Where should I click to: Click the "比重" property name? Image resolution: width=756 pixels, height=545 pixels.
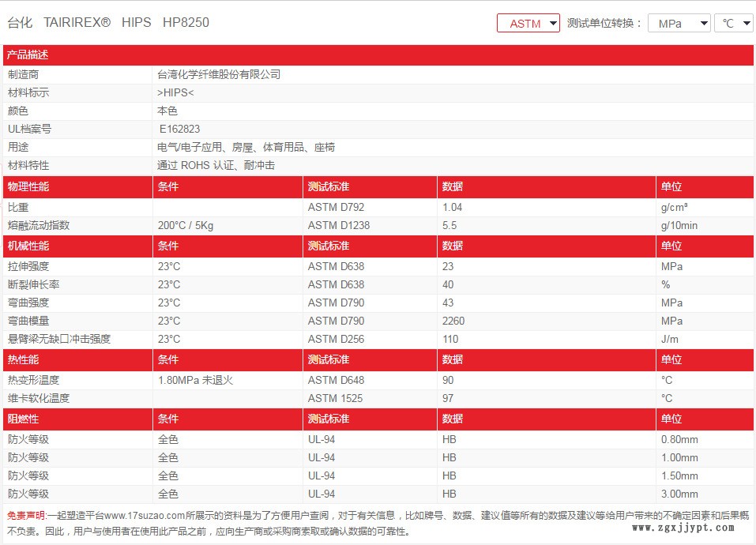pos(18,207)
